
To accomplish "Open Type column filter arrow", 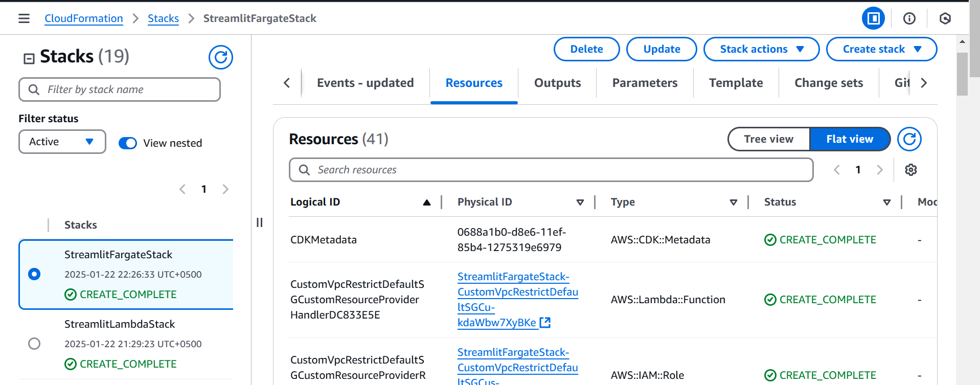I will (x=734, y=202).
